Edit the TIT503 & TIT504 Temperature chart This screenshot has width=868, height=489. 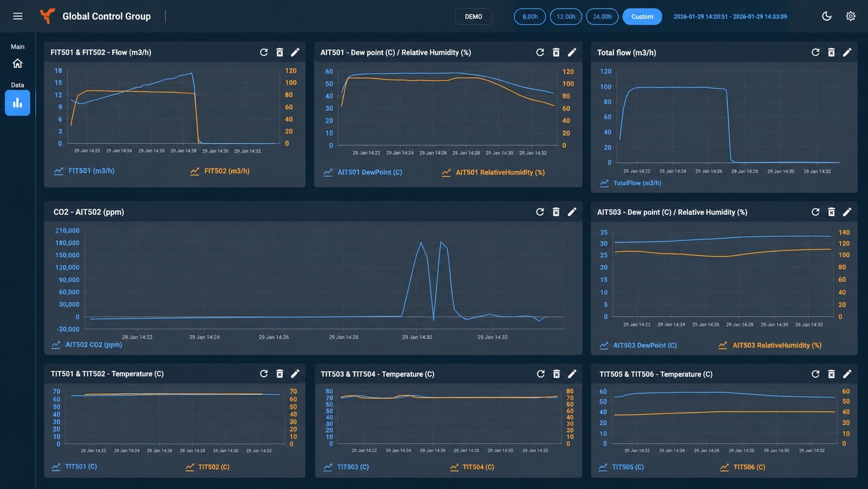pos(572,374)
